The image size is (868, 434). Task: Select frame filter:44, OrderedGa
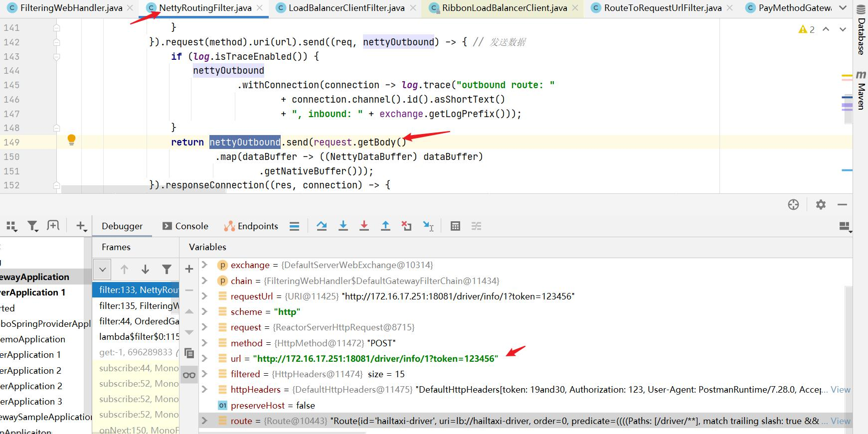click(x=136, y=321)
